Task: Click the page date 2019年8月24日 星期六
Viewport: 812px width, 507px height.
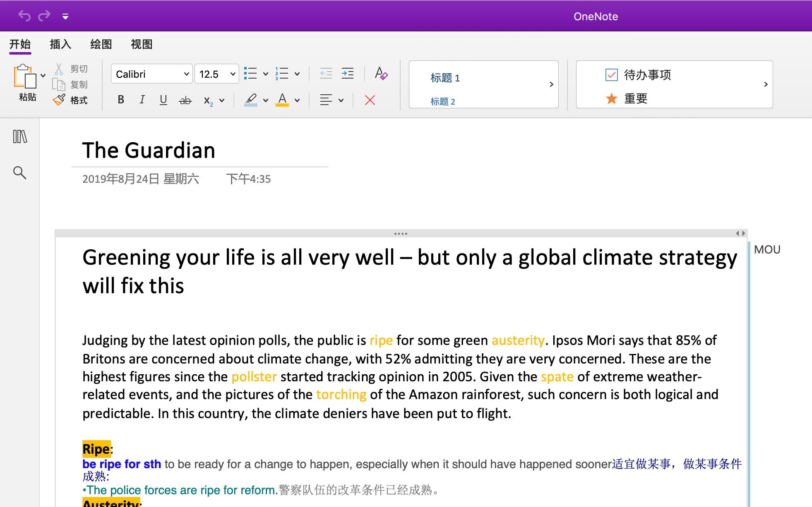Action: [x=141, y=179]
